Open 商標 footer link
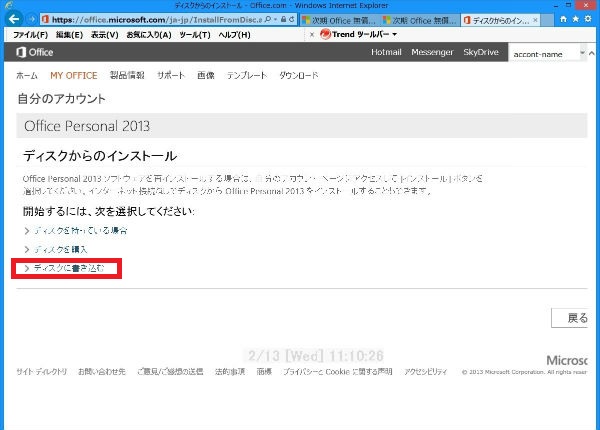Image resolution: width=600 pixels, height=430 pixels. pos(264,371)
